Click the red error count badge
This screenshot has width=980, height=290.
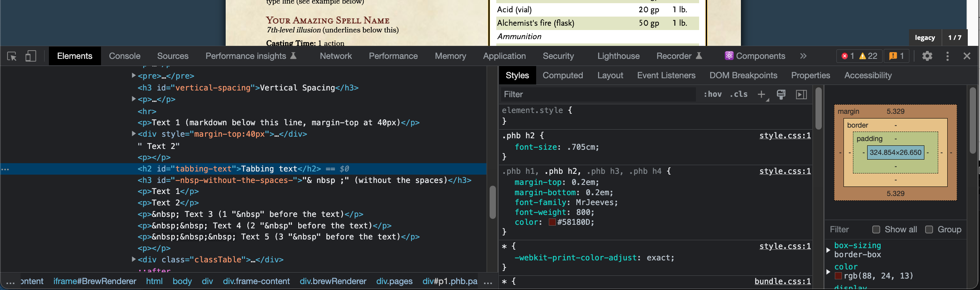pyautogui.click(x=847, y=56)
